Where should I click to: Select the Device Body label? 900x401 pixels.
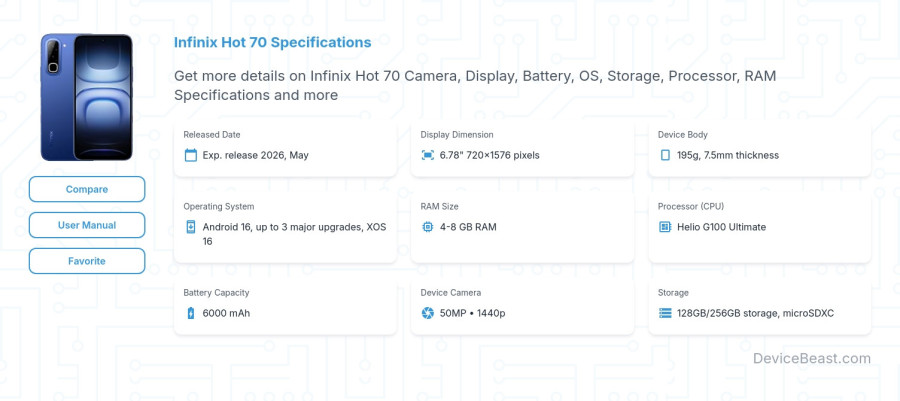[682, 135]
